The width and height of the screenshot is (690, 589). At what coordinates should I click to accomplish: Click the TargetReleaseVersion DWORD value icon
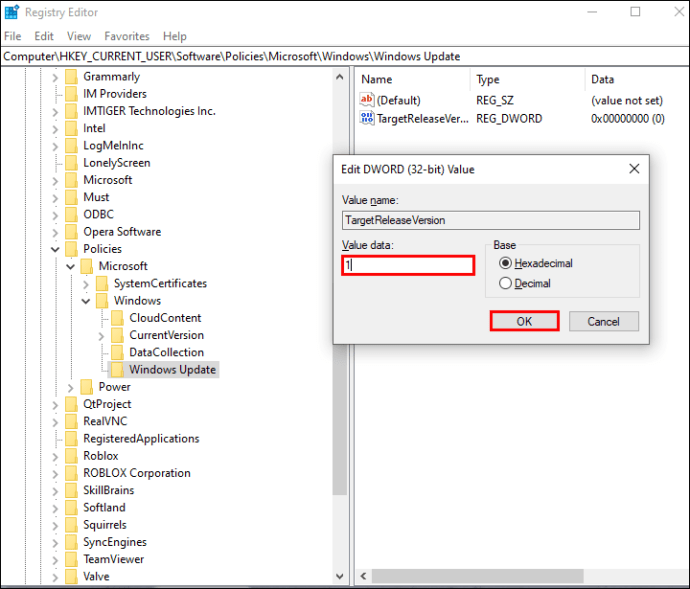(x=367, y=118)
